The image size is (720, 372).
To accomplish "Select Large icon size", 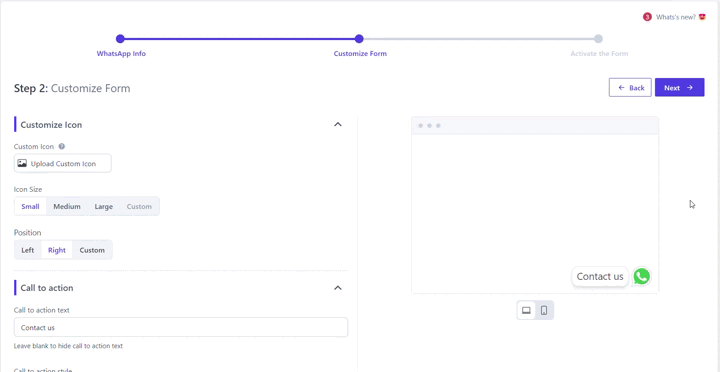I will click(x=104, y=207).
